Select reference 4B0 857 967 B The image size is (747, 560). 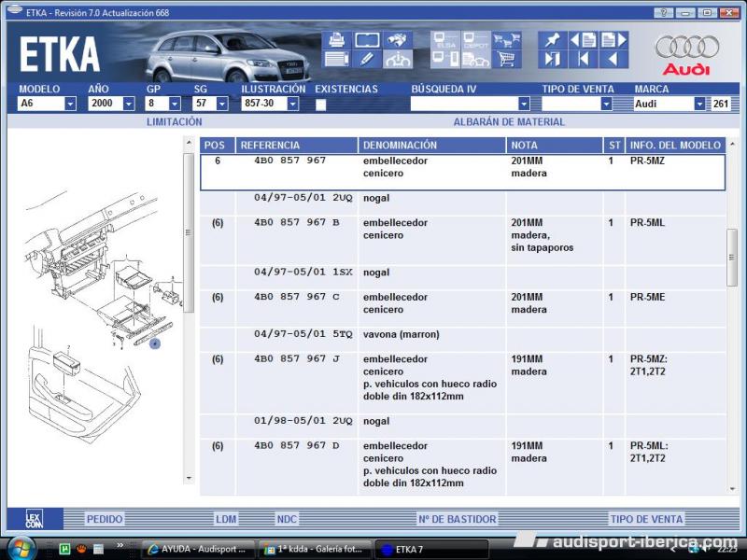pyautogui.click(x=296, y=222)
